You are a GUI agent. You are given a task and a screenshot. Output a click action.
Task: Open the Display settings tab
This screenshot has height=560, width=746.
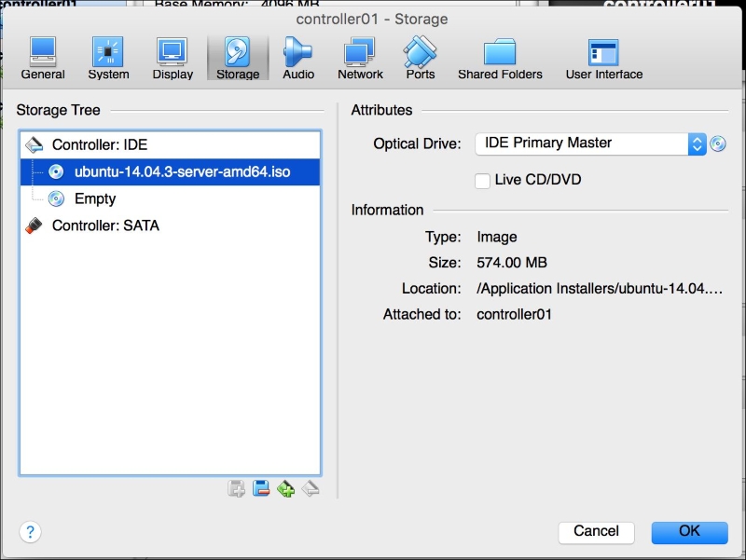(173, 58)
